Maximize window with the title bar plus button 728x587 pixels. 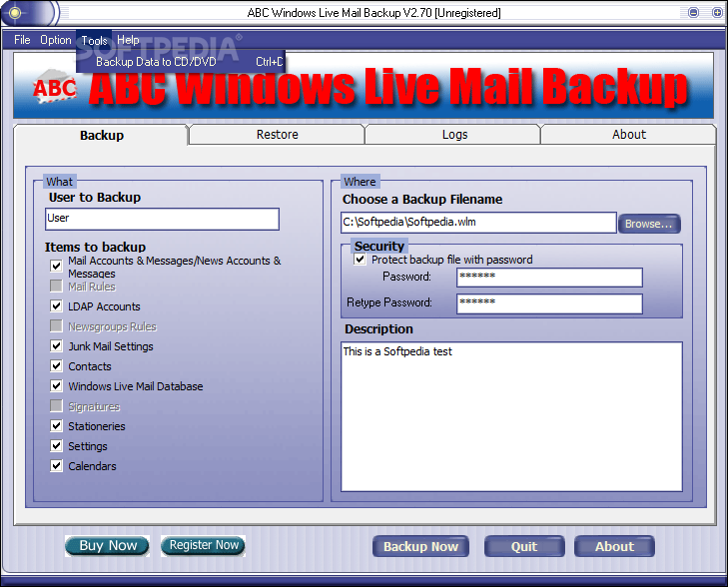(x=717, y=13)
